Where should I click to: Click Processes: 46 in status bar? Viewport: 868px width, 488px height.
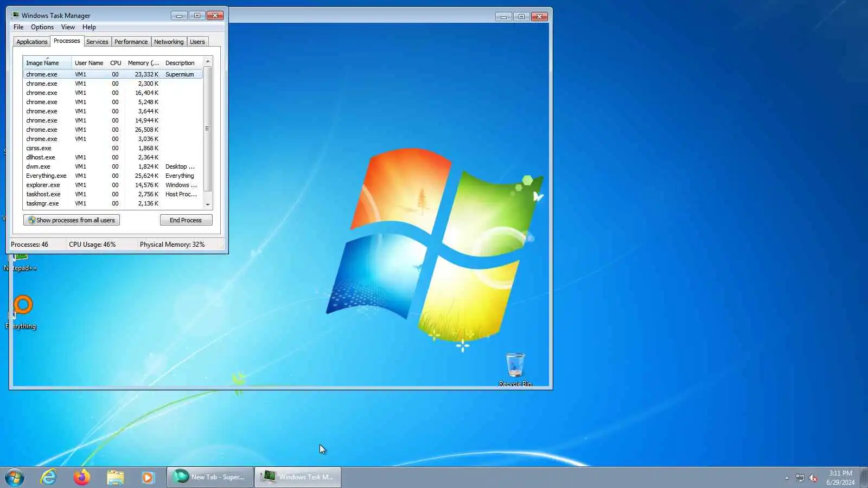[x=29, y=245]
